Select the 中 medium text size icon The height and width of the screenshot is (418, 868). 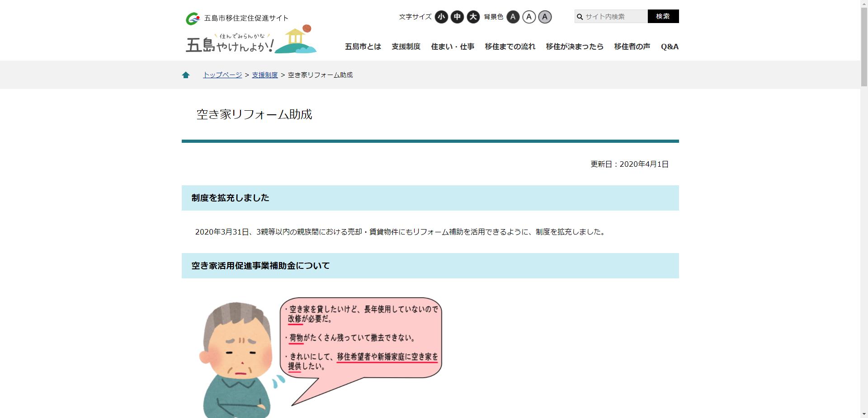click(x=457, y=16)
